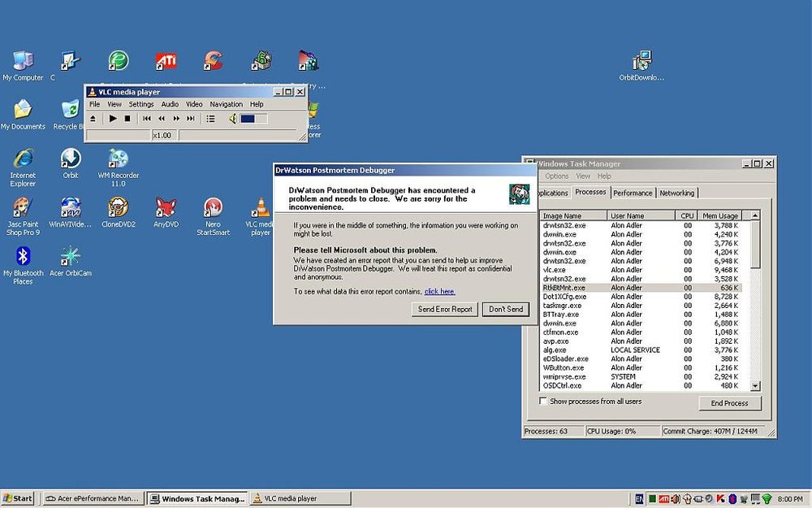The image size is (812, 508).
Task: Sort processes by Mem Usage column
Action: click(x=719, y=215)
